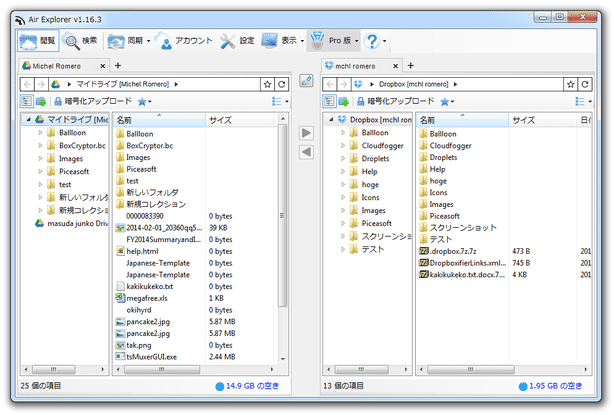This screenshot has height=415, width=614.
Task: Open the Pro 版 dropdown arrow
Action: point(356,41)
